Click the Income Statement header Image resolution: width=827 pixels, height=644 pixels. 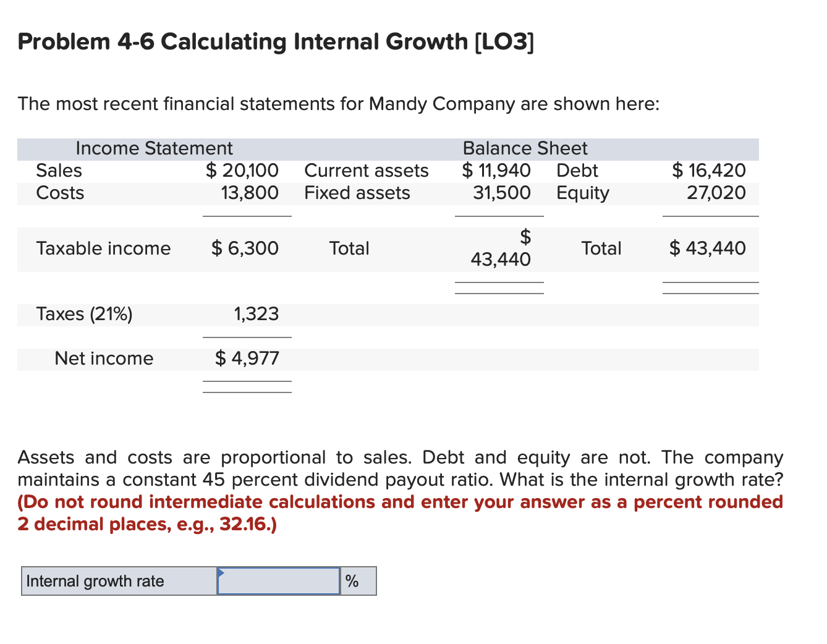(x=154, y=148)
